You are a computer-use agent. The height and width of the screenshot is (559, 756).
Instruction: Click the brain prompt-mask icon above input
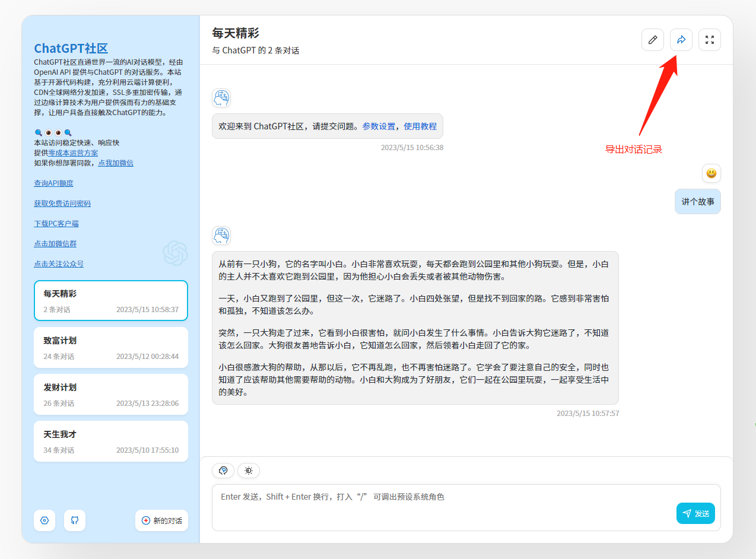tap(223, 471)
